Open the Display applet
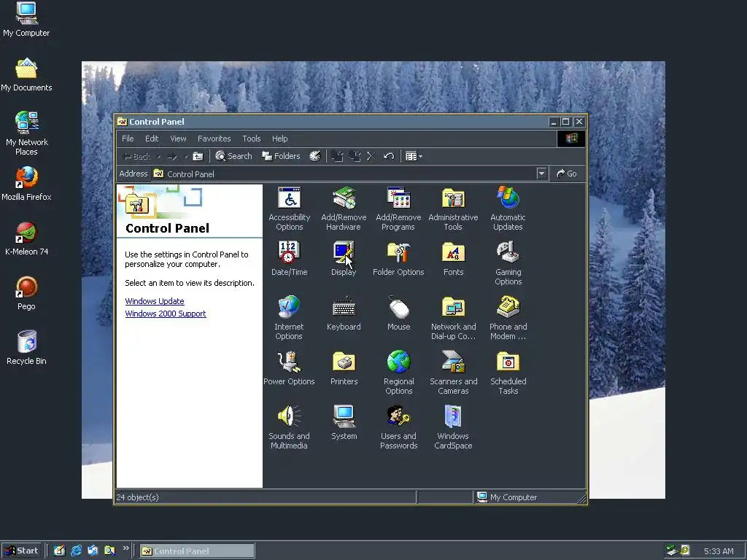The height and width of the screenshot is (560, 747). [x=344, y=259]
